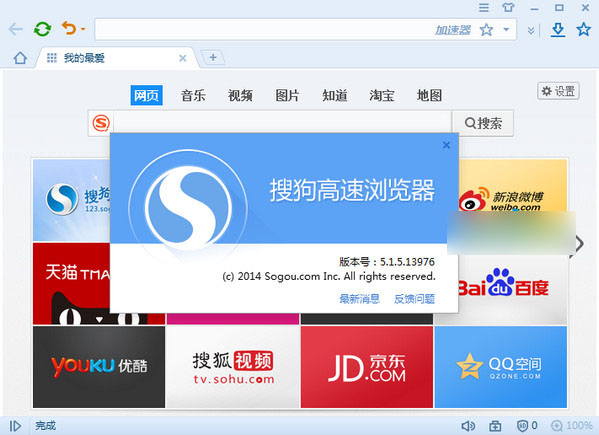Open the Sogou 123 site tile
This screenshot has width=599, height=435.
click(71, 200)
